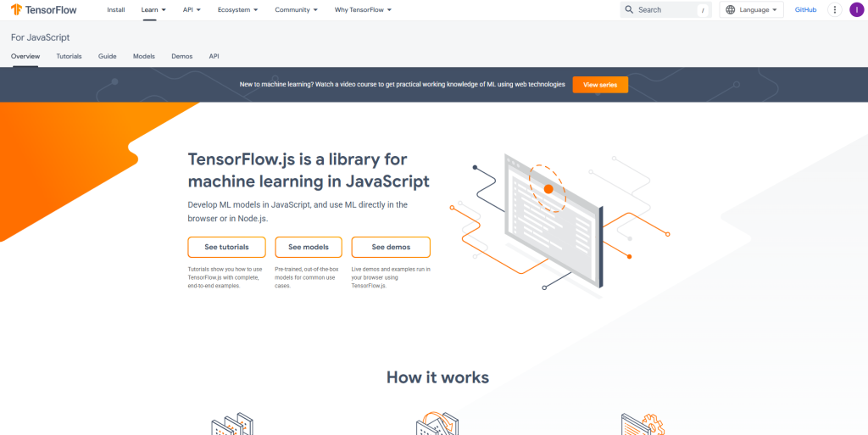
Task: Click the For JavaScript heading link
Action: tap(41, 37)
